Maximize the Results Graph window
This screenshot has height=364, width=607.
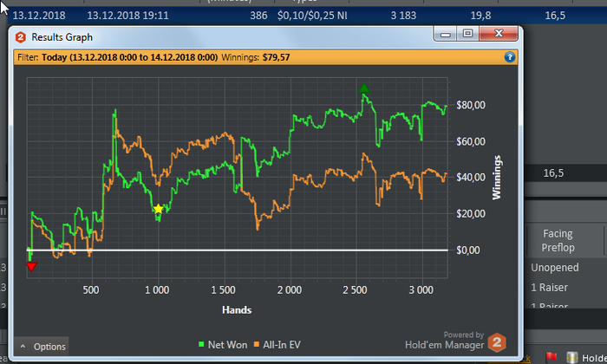pyautogui.click(x=467, y=34)
